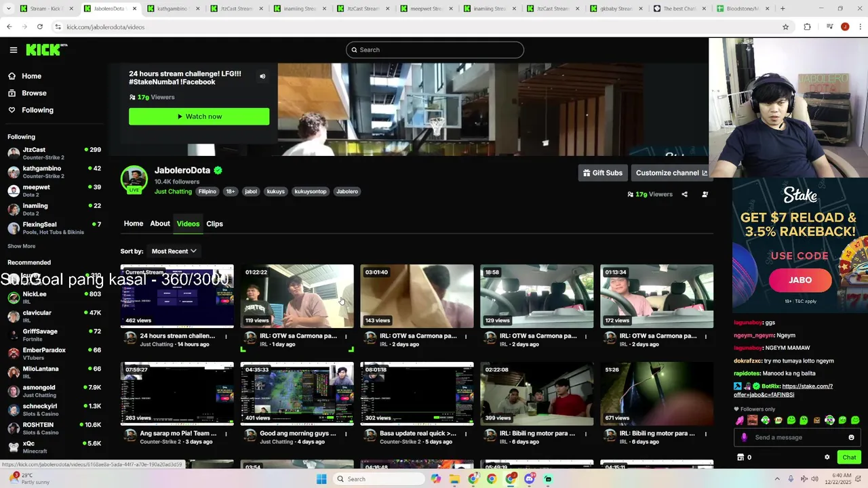Click the Kick logo
This screenshot has width=868, height=488.
pos(47,49)
